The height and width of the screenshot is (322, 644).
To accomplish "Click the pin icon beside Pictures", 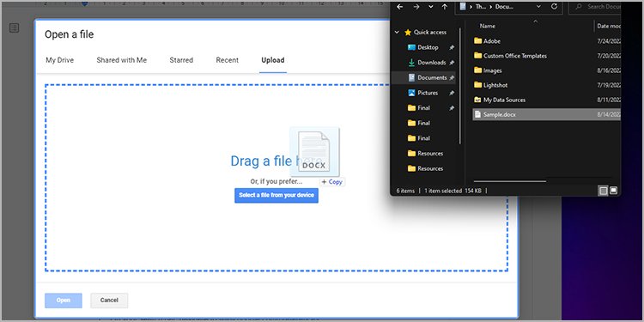I will [x=452, y=94].
